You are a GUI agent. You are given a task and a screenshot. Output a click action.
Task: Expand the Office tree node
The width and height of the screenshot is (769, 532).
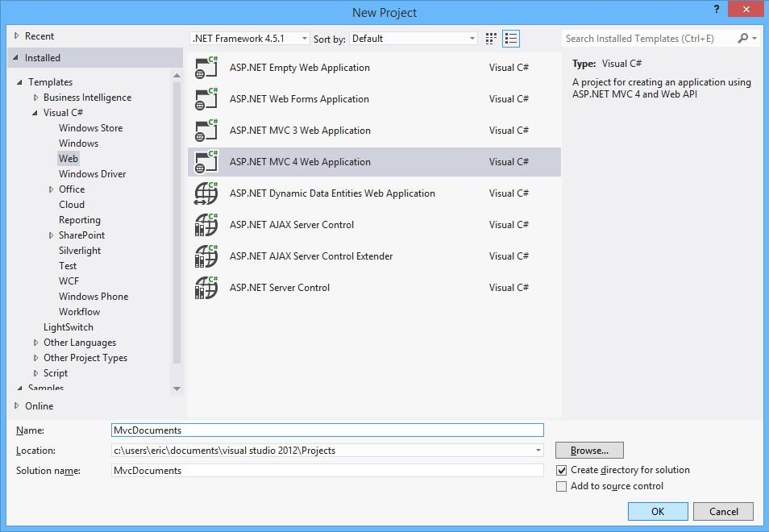click(x=52, y=189)
